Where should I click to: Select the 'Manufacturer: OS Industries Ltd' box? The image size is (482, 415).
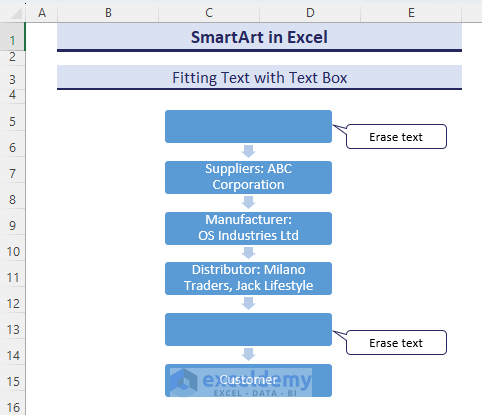pyautogui.click(x=248, y=228)
